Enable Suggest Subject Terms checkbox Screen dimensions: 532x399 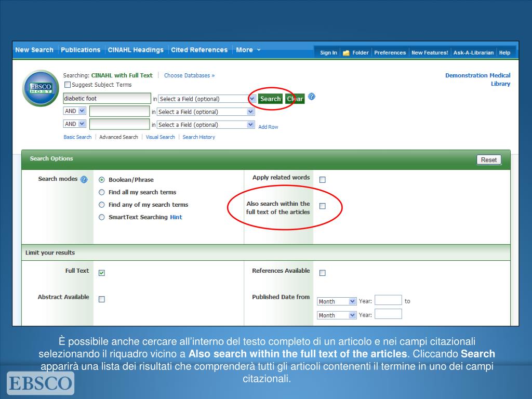(x=68, y=85)
